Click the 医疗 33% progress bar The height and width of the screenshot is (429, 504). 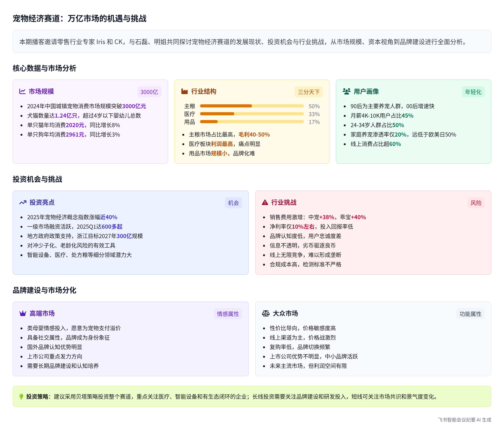coord(252,114)
